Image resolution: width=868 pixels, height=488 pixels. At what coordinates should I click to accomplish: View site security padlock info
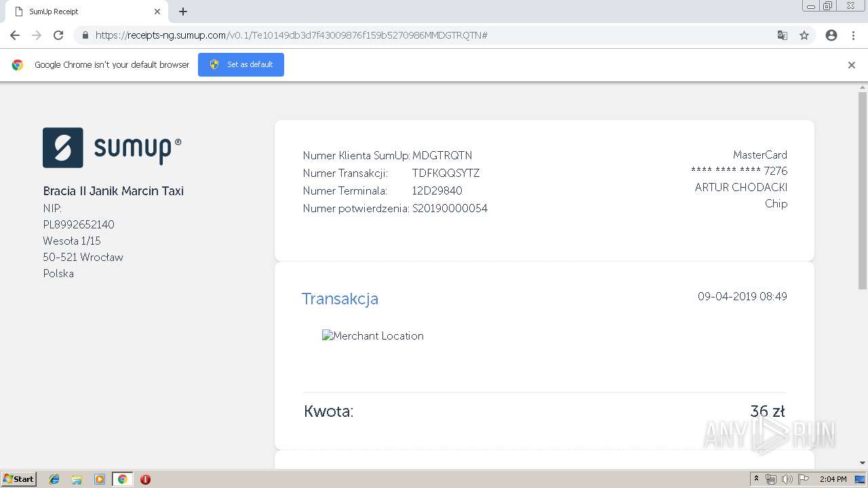(85, 35)
